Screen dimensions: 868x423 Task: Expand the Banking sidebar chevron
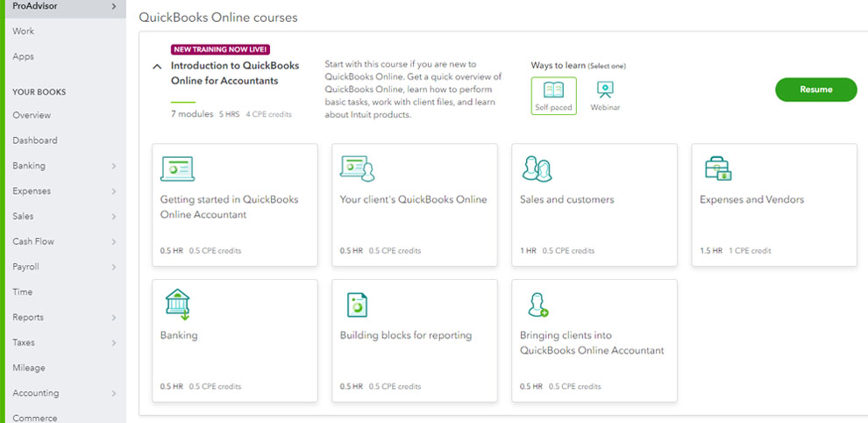[x=113, y=166]
